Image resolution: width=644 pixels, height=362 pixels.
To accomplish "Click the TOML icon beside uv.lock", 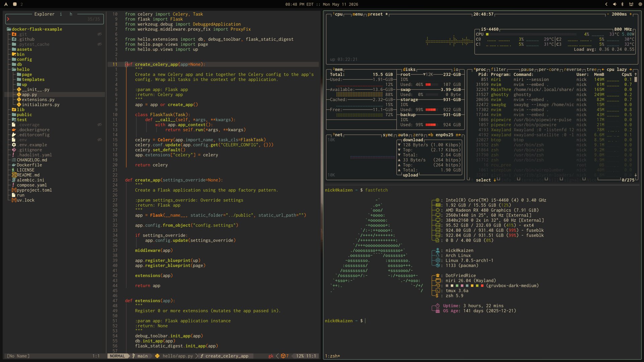I will click(14, 200).
